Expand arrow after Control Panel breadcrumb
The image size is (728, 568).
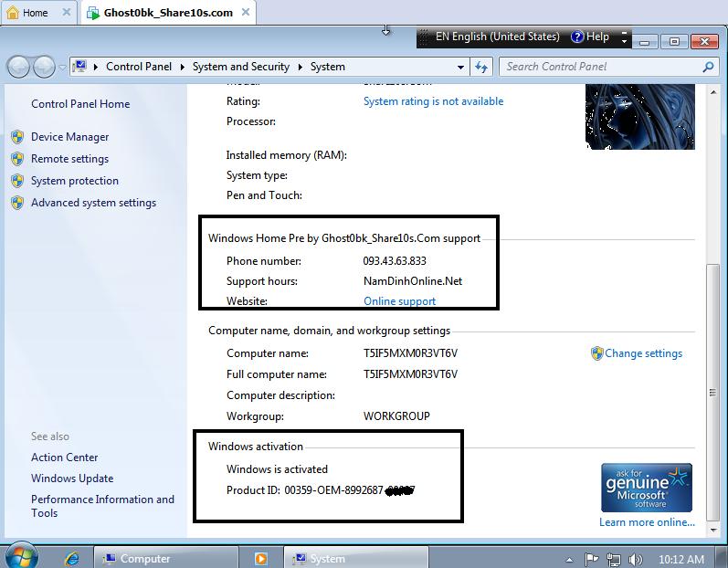point(183,67)
